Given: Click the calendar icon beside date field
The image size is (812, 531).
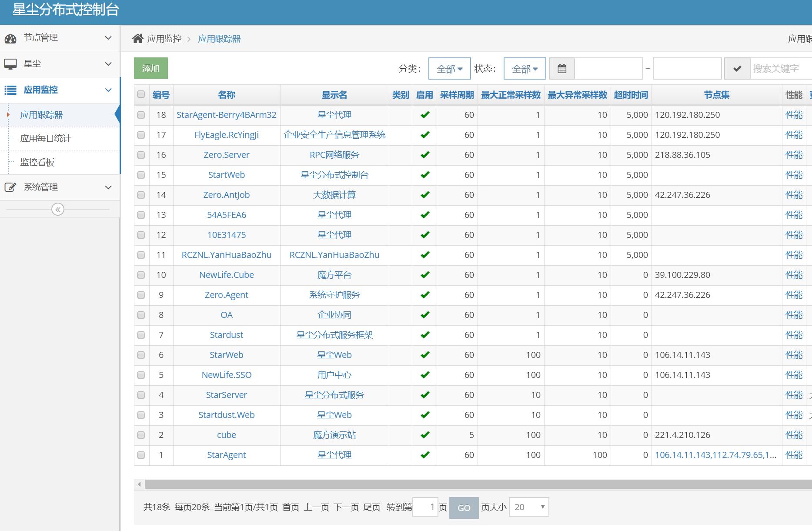Looking at the screenshot, I should click(x=562, y=69).
